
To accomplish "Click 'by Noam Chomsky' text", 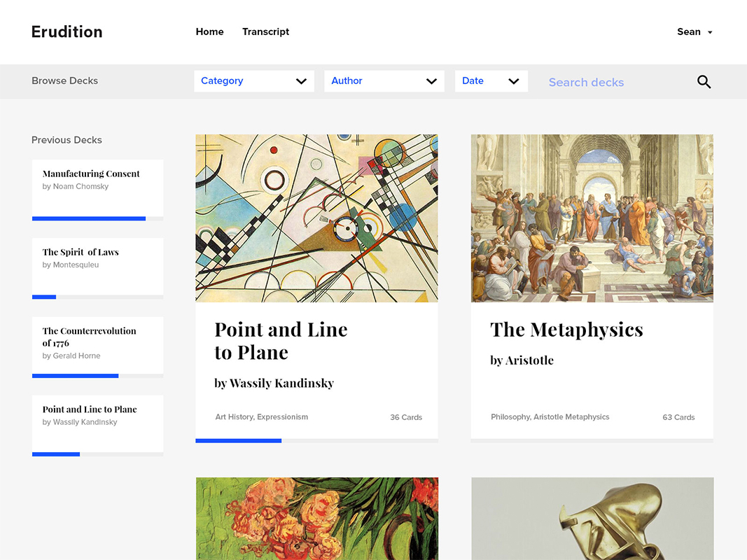I will click(x=76, y=186).
